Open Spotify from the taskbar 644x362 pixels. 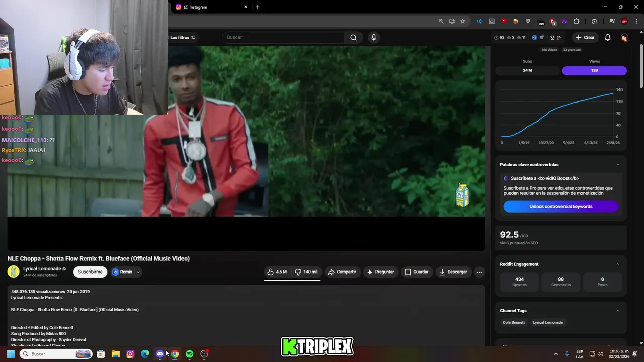(189, 354)
